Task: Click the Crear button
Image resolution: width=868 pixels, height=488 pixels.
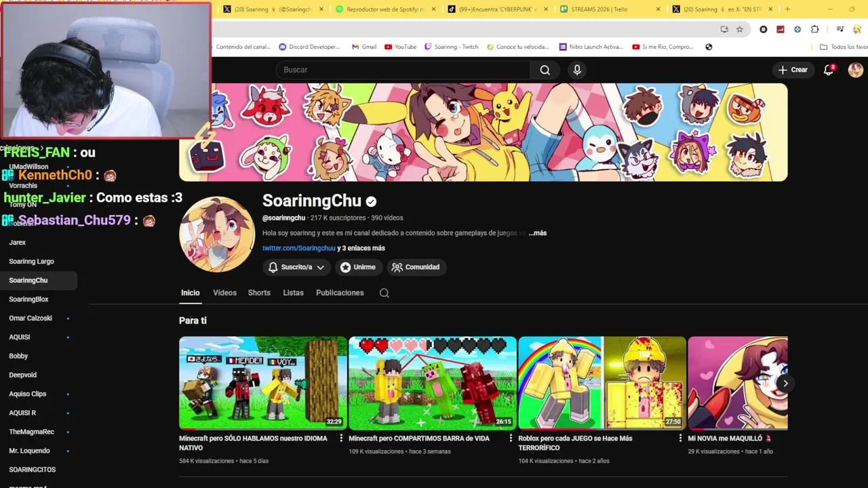Action: pyautogui.click(x=793, y=70)
